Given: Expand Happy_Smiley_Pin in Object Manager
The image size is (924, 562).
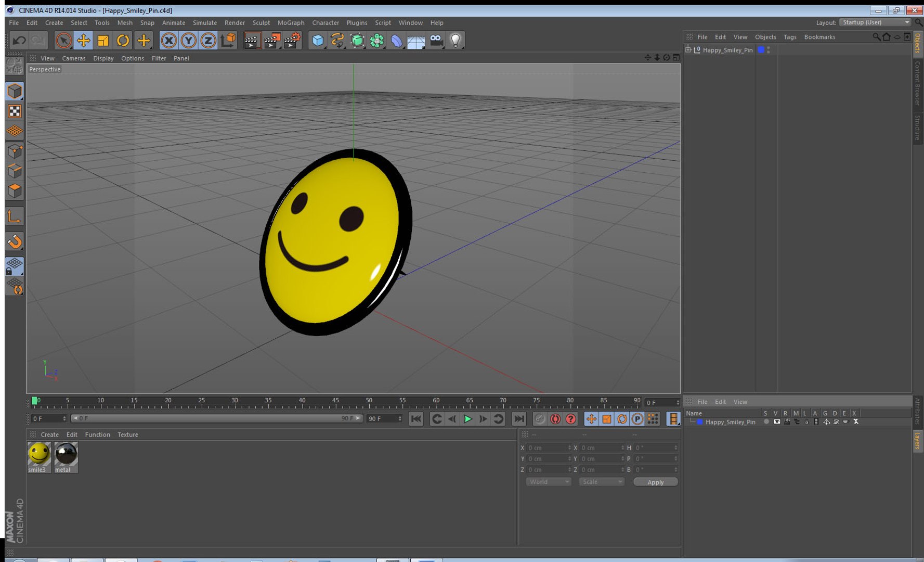Looking at the screenshot, I should [x=688, y=50].
